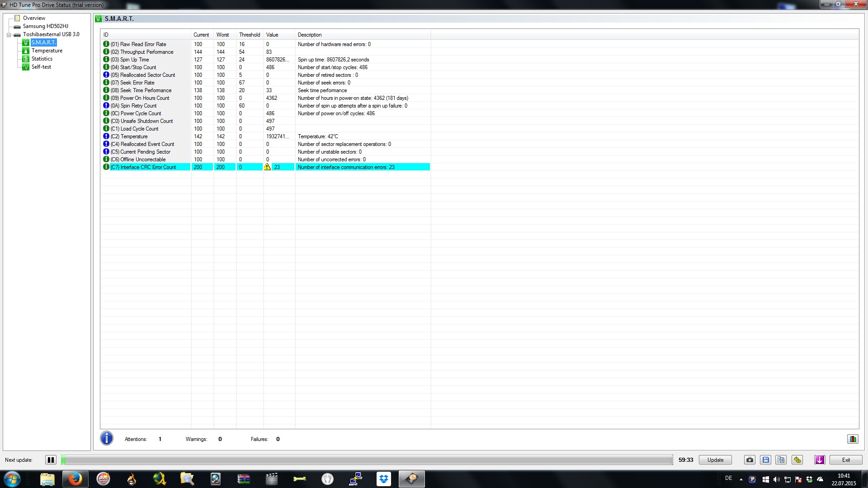The image size is (868, 488).
Task: Open Statistics under Toshibaexternal drive
Action: 42,59
